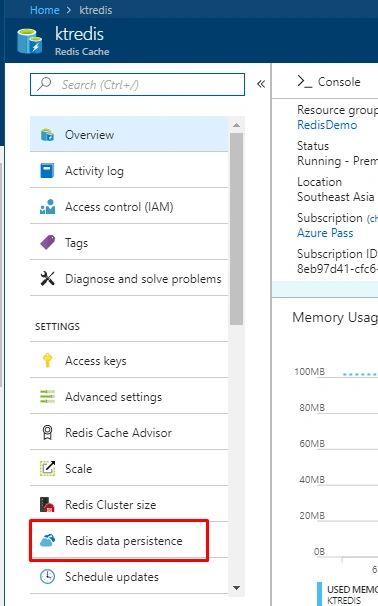
Task: Click the Activity log book icon
Action: coord(48,170)
